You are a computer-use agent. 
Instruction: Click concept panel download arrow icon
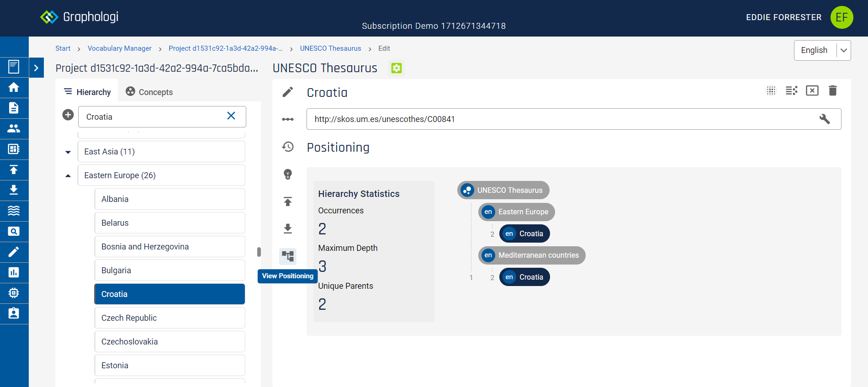click(288, 228)
